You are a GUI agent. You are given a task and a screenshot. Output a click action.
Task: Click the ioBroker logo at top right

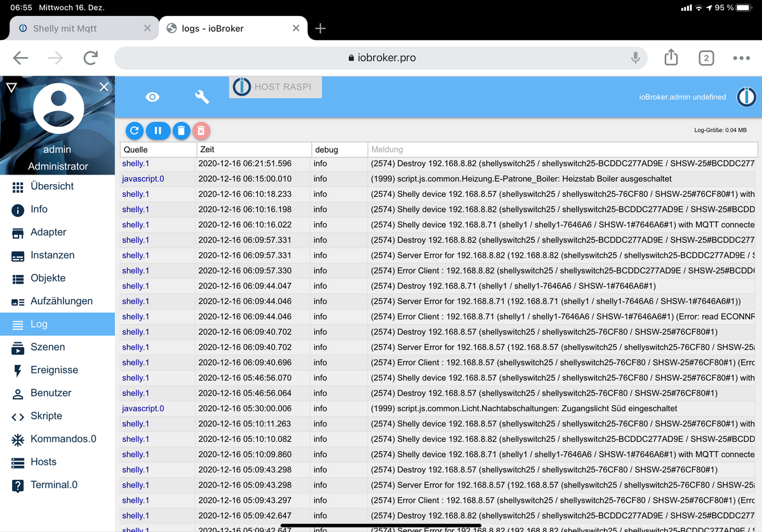[x=746, y=96]
